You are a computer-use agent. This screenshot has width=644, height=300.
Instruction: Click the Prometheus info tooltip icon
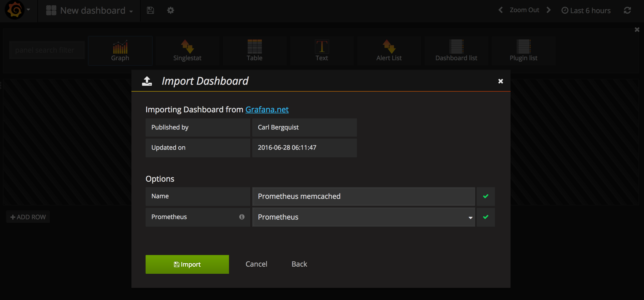[x=242, y=217]
